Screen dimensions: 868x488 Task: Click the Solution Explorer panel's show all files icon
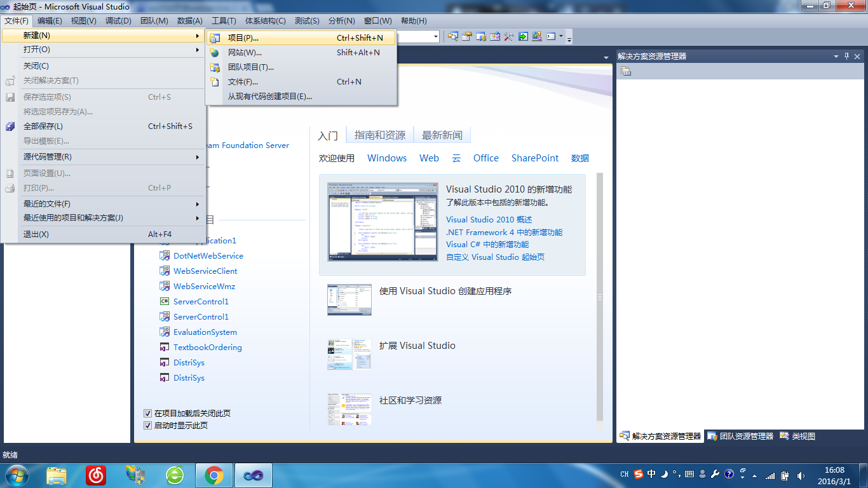(x=626, y=71)
